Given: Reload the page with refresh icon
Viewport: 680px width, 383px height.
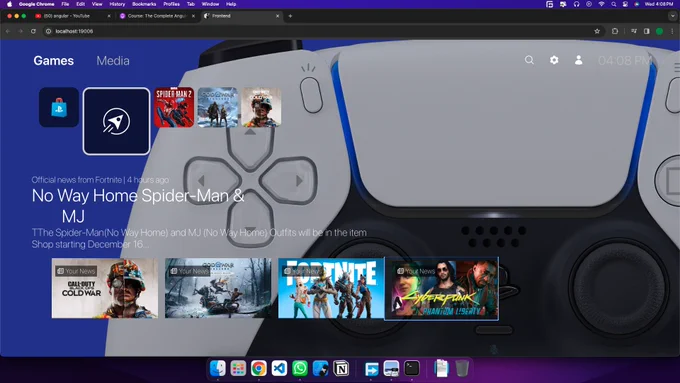Looking at the screenshot, I should tap(33, 31).
